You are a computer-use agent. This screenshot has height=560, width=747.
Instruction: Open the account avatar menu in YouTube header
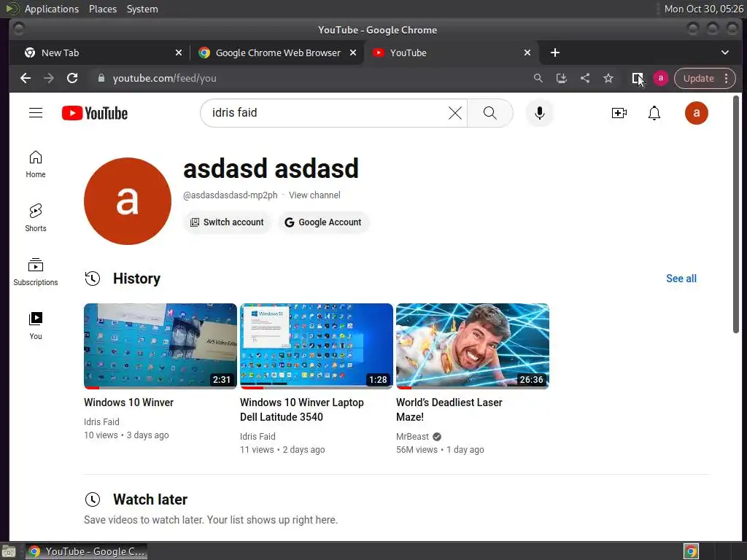pos(696,113)
